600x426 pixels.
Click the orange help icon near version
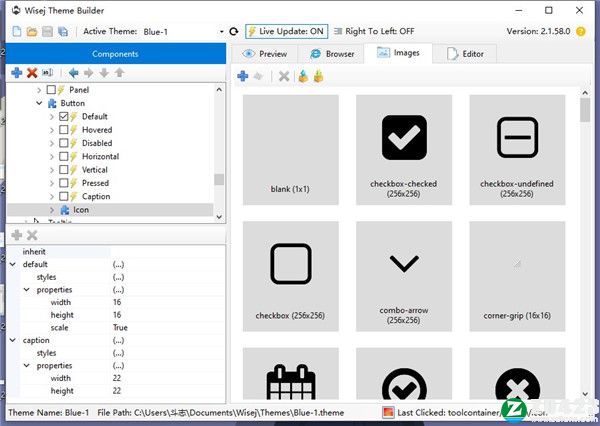coord(580,31)
